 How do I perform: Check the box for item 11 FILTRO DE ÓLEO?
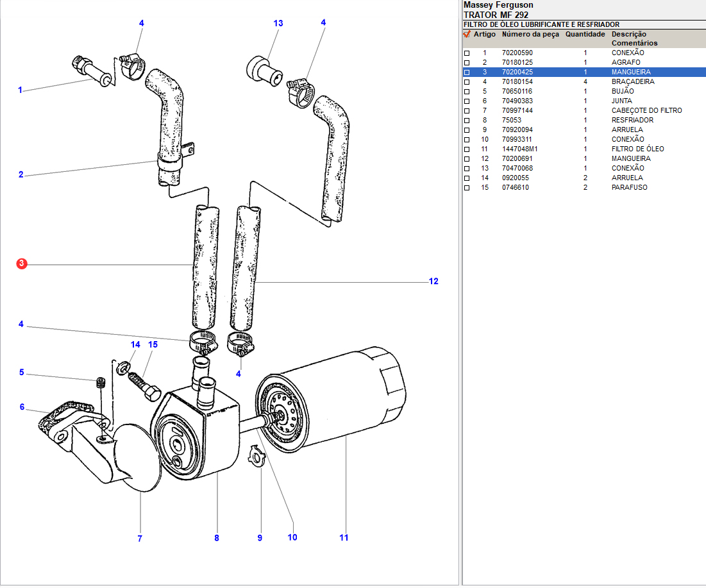(467, 149)
